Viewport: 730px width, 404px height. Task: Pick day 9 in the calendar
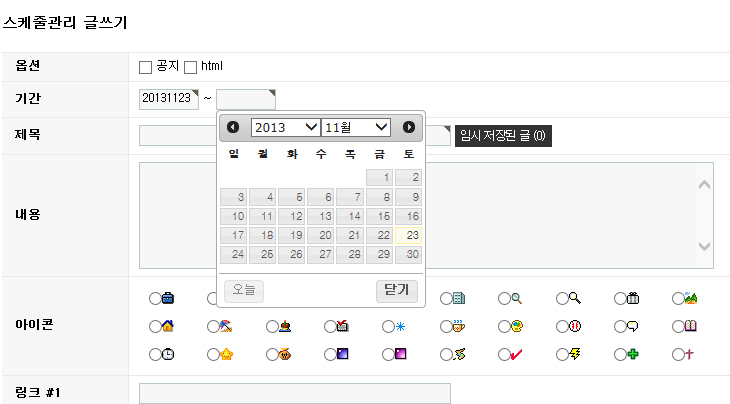pyautogui.click(x=408, y=197)
